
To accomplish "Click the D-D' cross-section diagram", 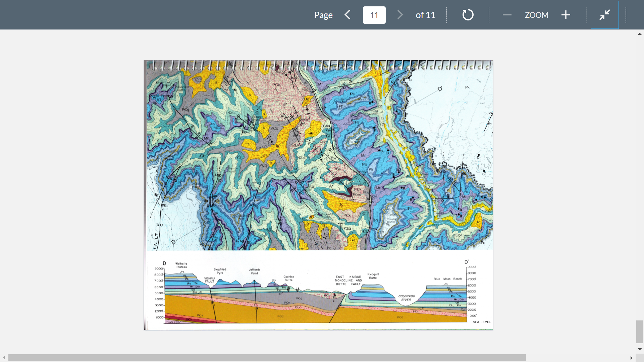I will pos(319,293).
